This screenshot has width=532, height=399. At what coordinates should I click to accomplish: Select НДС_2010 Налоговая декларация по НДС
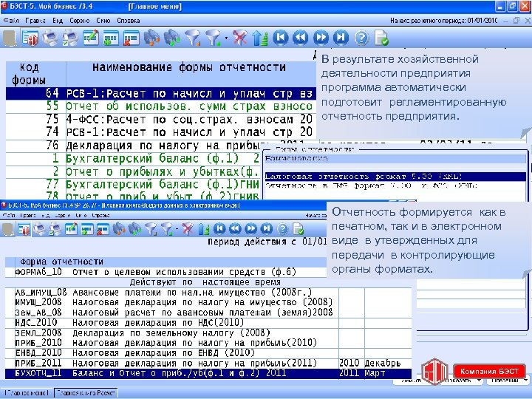click(x=208, y=323)
